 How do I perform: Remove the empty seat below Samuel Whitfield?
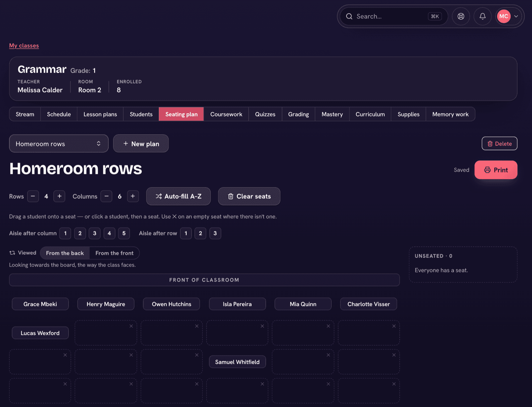click(262, 384)
